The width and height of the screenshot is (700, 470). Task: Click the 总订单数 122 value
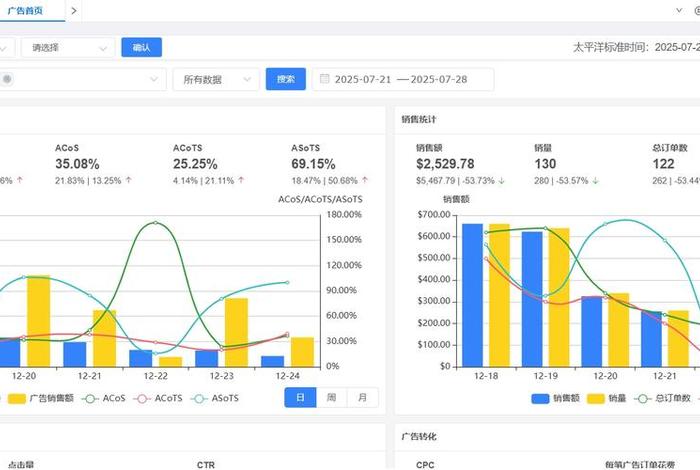pyautogui.click(x=663, y=164)
